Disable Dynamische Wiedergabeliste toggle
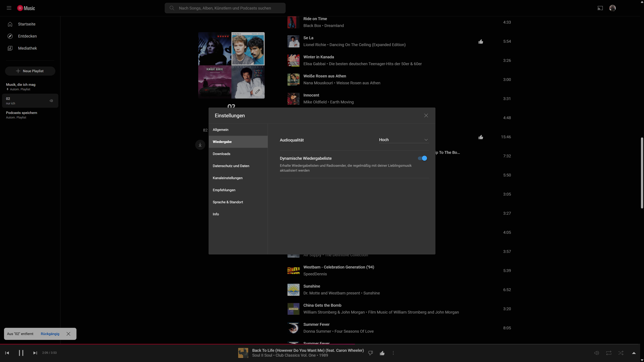Image resolution: width=644 pixels, height=362 pixels. point(422,158)
